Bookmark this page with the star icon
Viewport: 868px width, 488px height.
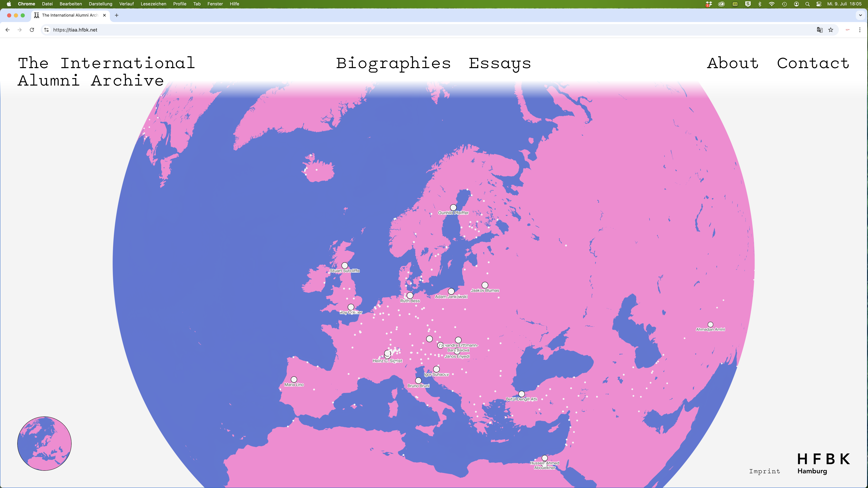831,30
